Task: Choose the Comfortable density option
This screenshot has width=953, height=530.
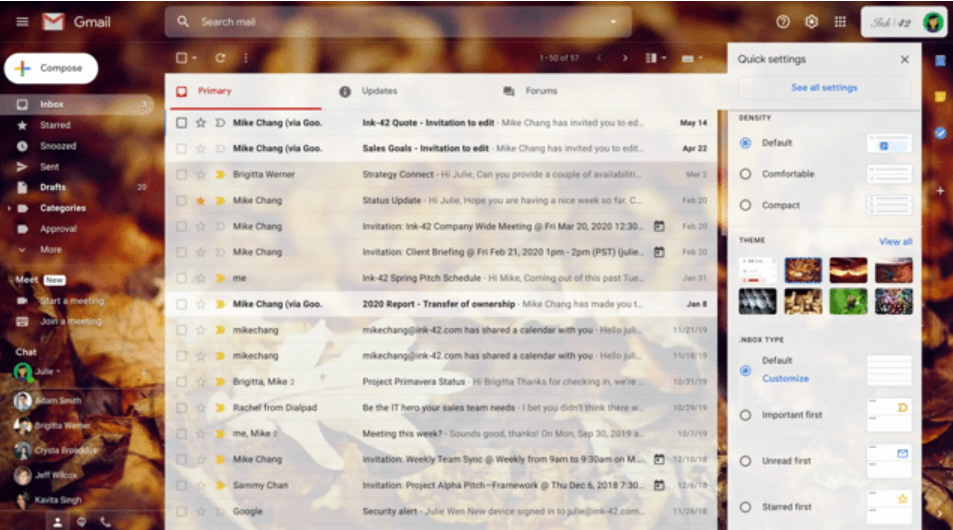Action: [x=745, y=174]
